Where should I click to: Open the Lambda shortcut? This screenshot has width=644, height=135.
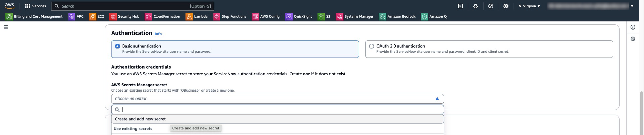[x=197, y=16]
